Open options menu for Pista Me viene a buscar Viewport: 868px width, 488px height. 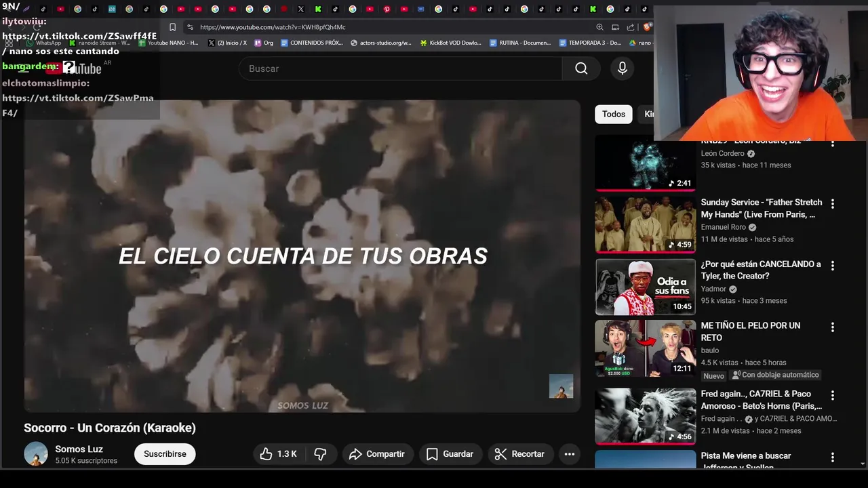click(832, 457)
